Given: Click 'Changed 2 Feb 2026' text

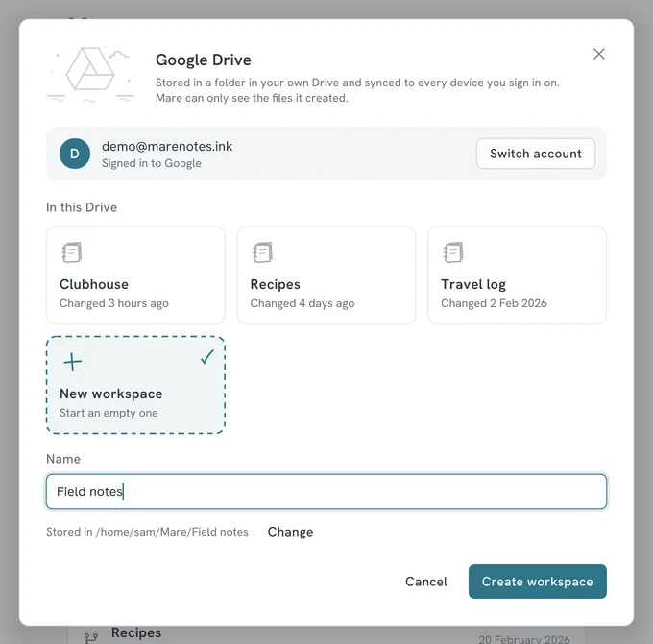Looking at the screenshot, I should pos(494,303).
